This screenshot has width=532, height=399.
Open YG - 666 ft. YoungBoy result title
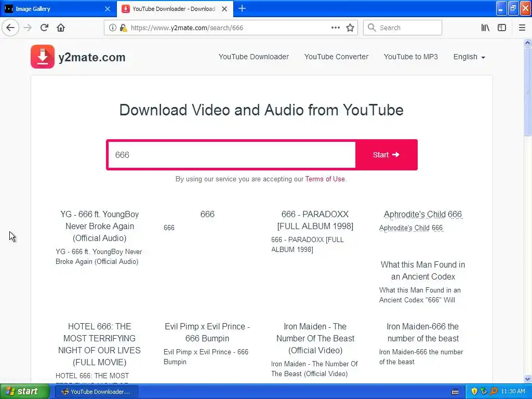click(x=99, y=226)
